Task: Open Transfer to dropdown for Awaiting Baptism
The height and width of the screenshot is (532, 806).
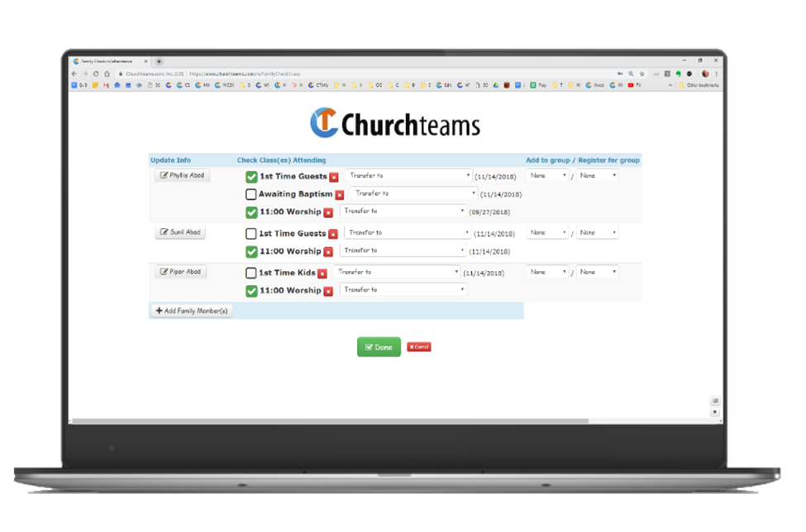Action: click(414, 193)
